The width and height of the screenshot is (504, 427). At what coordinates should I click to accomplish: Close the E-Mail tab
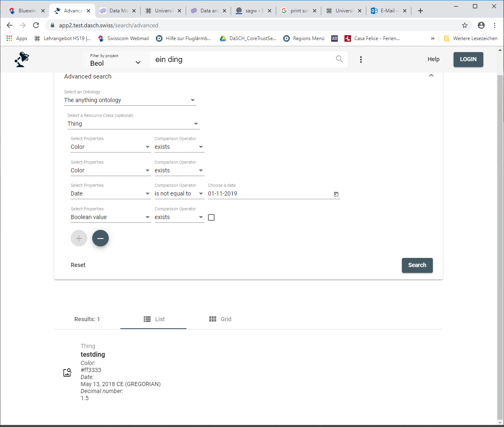(404, 11)
